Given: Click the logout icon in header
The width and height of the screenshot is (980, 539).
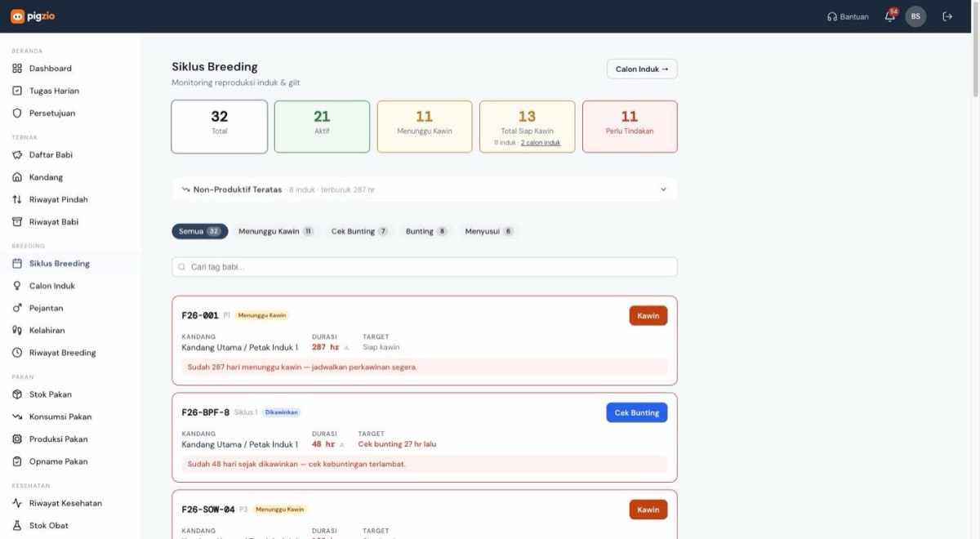Looking at the screenshot, I should coord(947,16).
